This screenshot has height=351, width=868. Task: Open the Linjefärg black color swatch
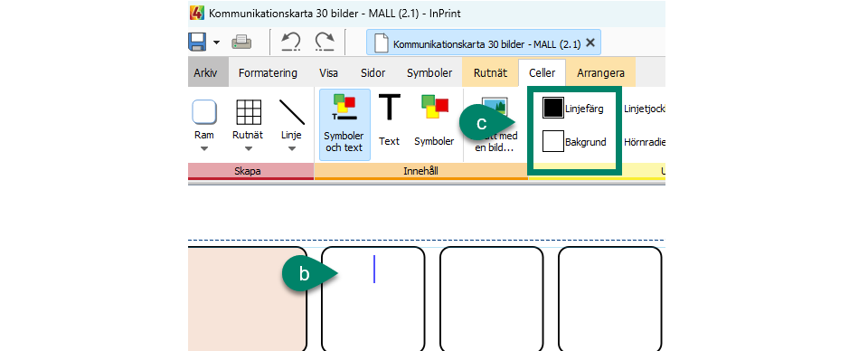click(552, 108)
